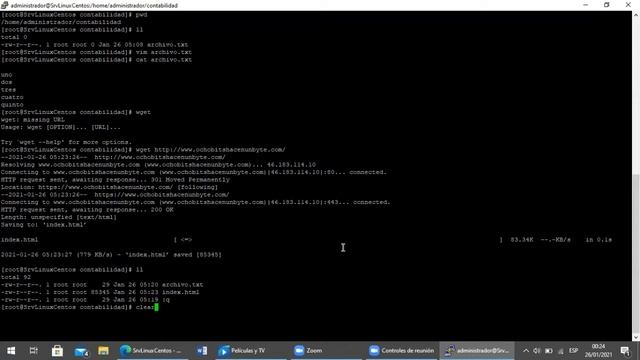This screenshot has width=640, height=360.
Task: Show hidden system tray icons
Action: click(526, 351)
